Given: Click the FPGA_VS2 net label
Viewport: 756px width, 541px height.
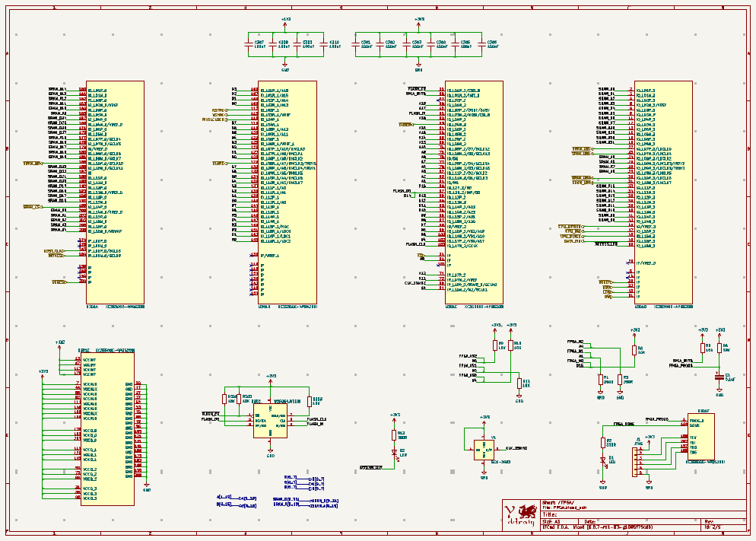Looking at the screenshot, I should pyautogui.click(x=468, y=356).
